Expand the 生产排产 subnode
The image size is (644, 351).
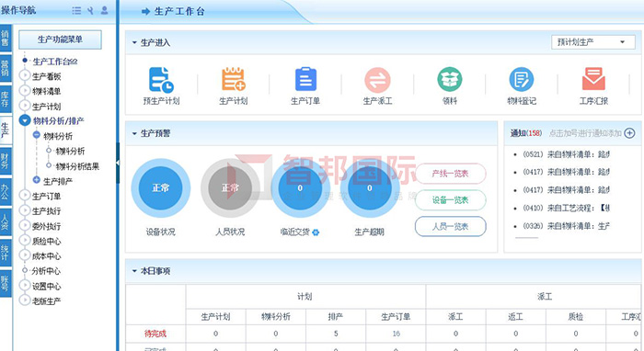point(37,179)
